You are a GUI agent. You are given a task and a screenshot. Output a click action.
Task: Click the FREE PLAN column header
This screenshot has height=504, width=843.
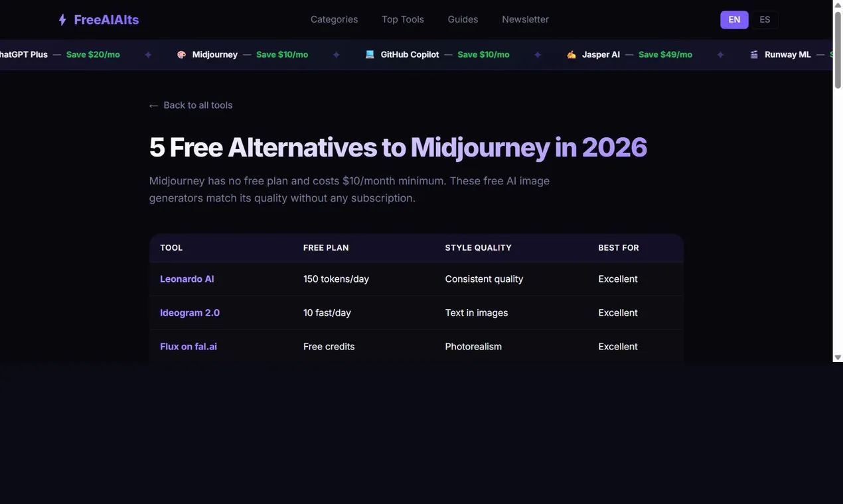click(326, 247)
